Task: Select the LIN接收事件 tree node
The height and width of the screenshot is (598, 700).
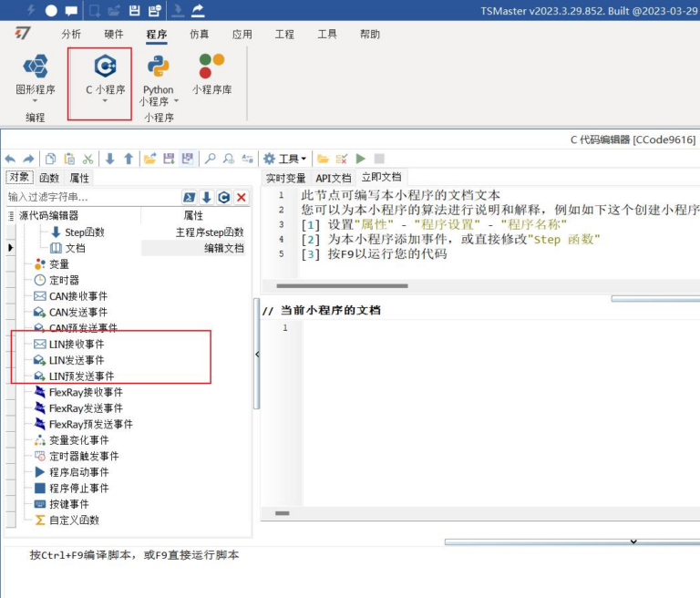Action: tap(77, 345)
